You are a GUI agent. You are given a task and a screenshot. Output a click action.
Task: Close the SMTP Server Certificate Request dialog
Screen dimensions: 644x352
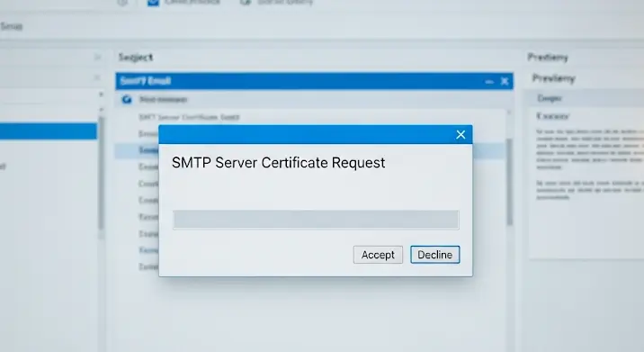[461, 134]
